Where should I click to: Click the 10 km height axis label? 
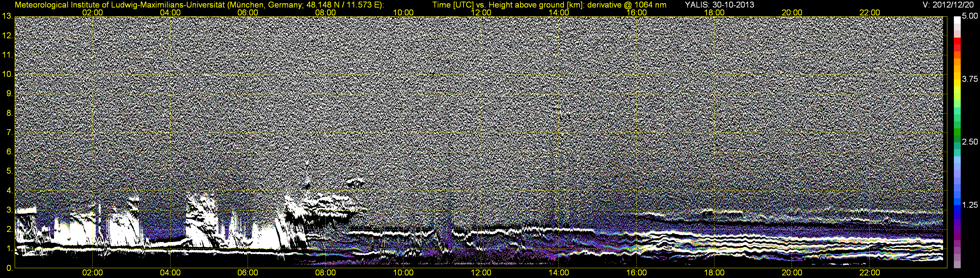point(7,74)
